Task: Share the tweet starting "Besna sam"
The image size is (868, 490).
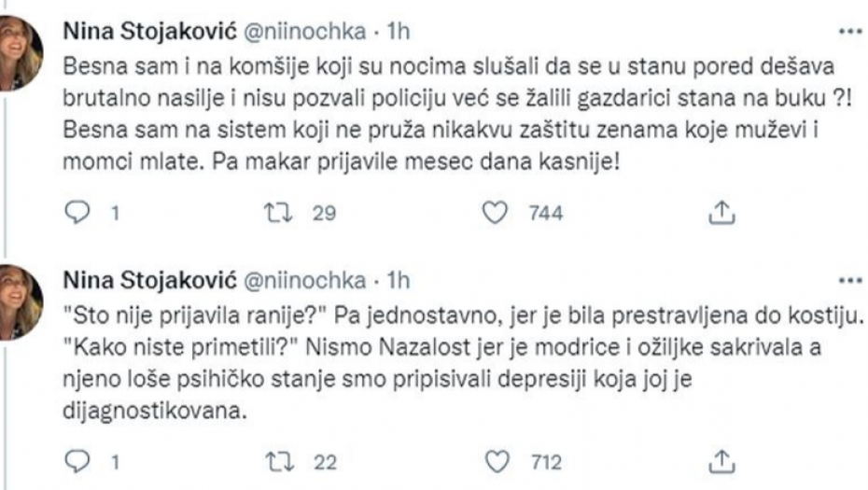Action: coord(719,215)
